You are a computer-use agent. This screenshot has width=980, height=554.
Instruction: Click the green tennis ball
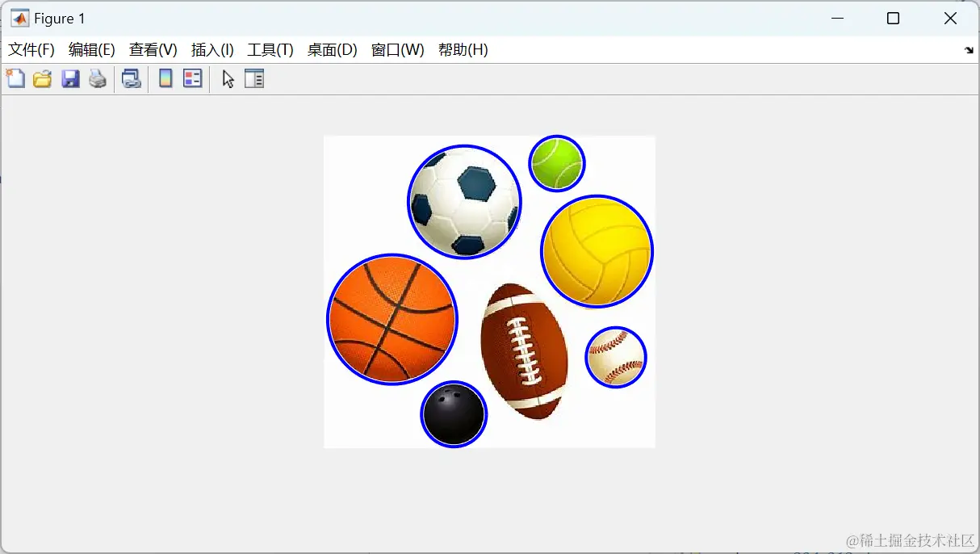[557, 163]
